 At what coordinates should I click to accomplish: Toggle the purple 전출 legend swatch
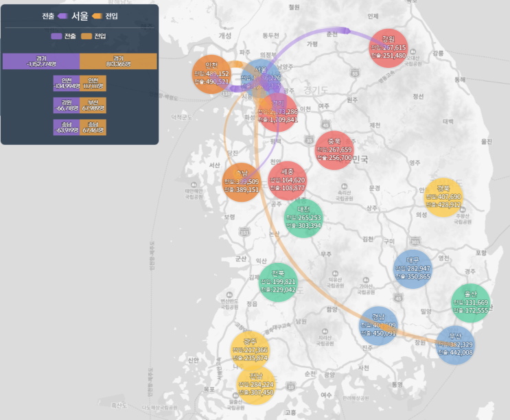click(x=56, y=36)
